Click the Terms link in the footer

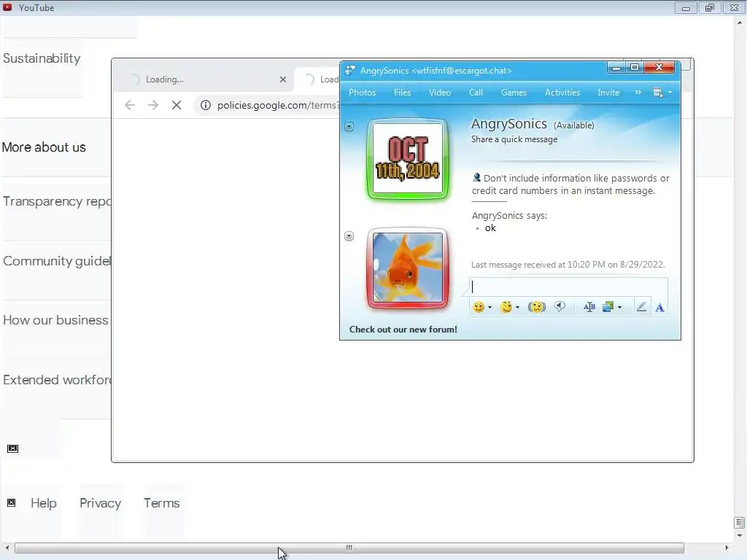pyautogui.click(x=161, y=503)
